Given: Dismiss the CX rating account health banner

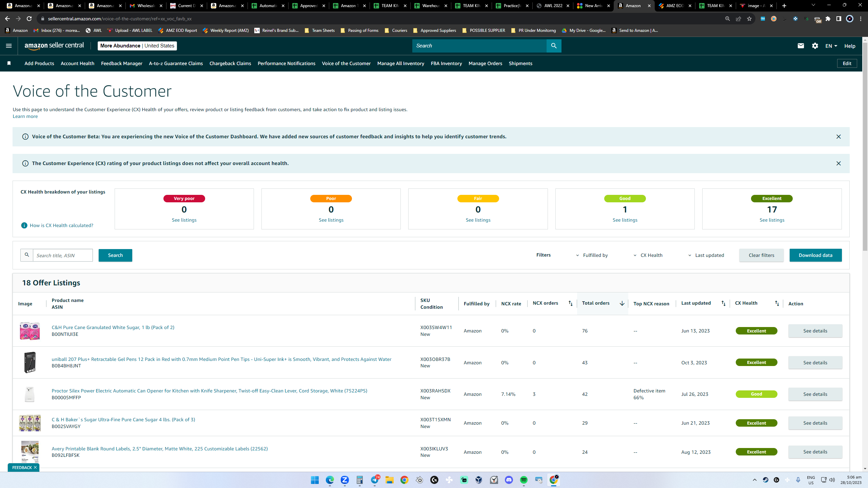Looking at the screenshot, I should (x=839, y=163).
